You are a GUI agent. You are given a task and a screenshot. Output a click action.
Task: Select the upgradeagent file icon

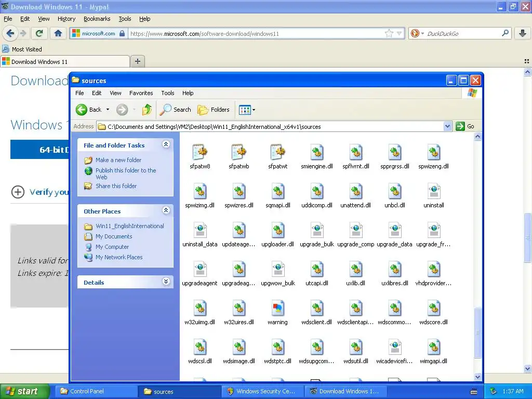(x=200, y=269)
